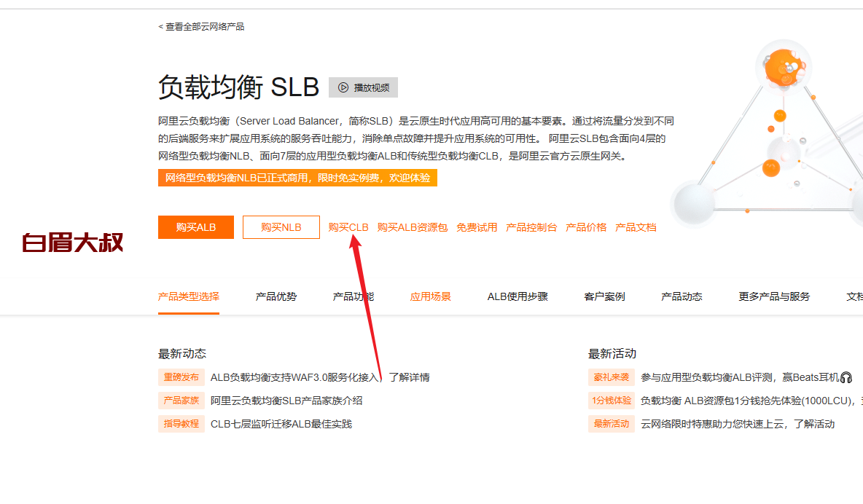Click the 产品家族 tag

click(x=181, y=401)
